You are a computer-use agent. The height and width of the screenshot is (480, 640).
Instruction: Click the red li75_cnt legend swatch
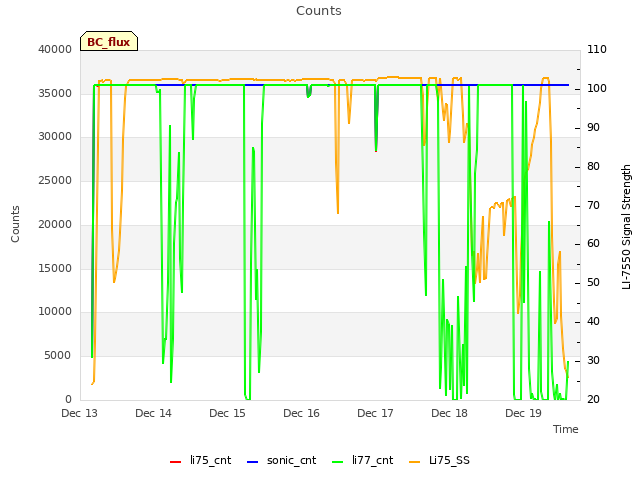pyautogui.click(x=176, y=462)
